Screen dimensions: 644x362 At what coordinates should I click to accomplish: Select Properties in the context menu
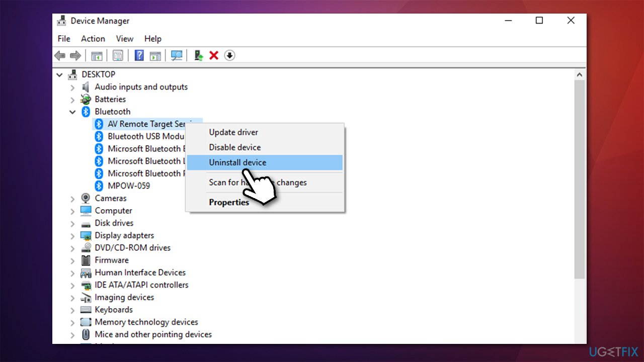click(229, 202)
